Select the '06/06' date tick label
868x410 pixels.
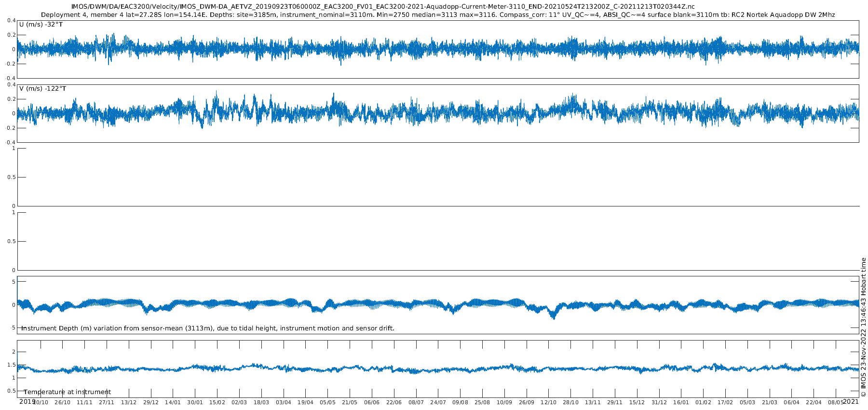(x=372, y=402)
